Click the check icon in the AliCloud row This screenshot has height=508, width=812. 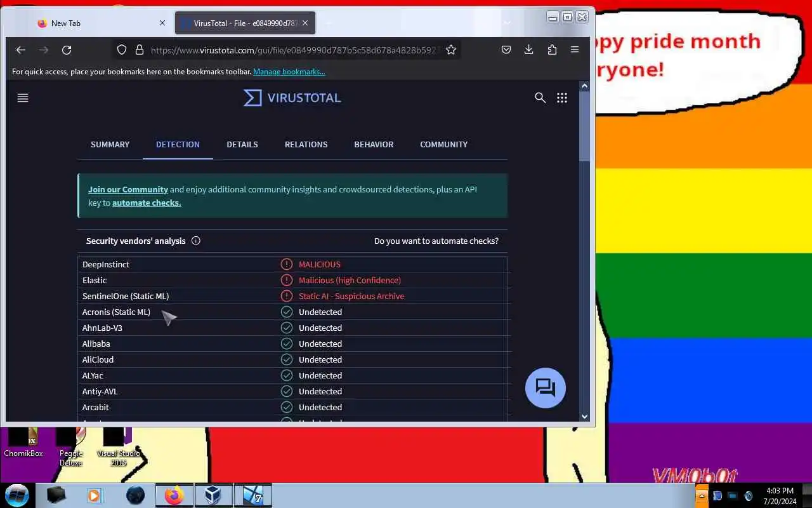[x=287, y=359]
